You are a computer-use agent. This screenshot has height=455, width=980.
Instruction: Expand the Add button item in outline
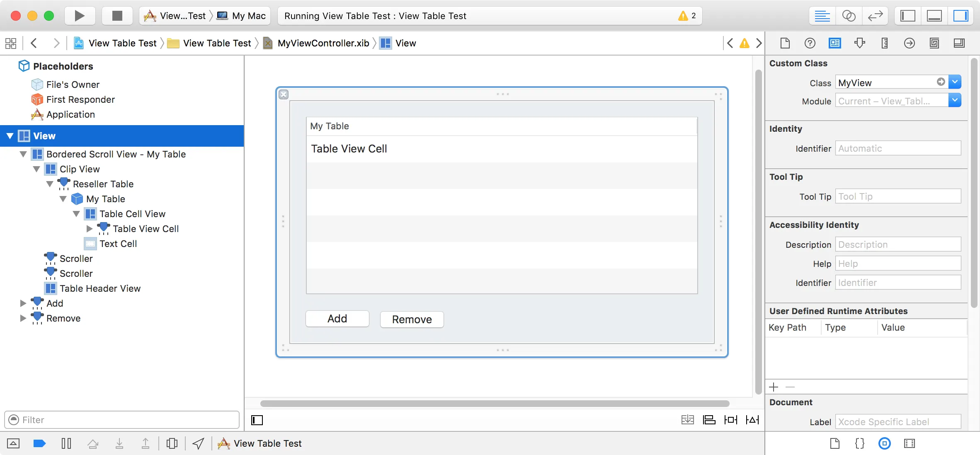(x=23, y=303)
